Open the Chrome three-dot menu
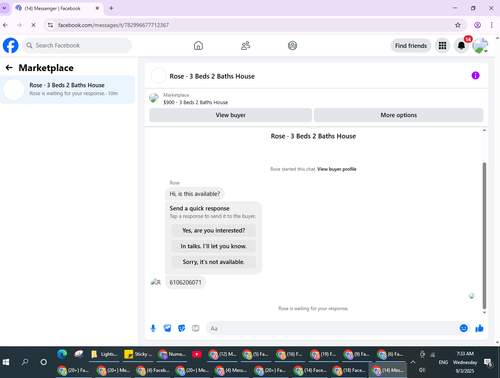500x378 pixels. point(492,25)
